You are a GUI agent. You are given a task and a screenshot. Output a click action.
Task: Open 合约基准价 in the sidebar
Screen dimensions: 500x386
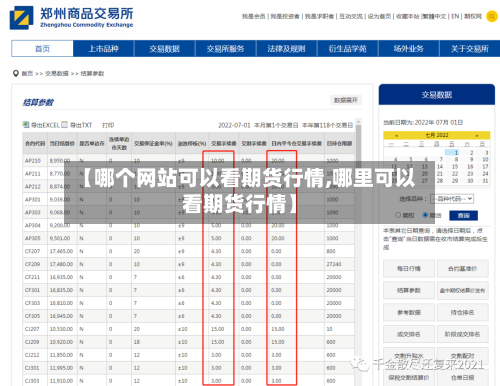[462, 269]
